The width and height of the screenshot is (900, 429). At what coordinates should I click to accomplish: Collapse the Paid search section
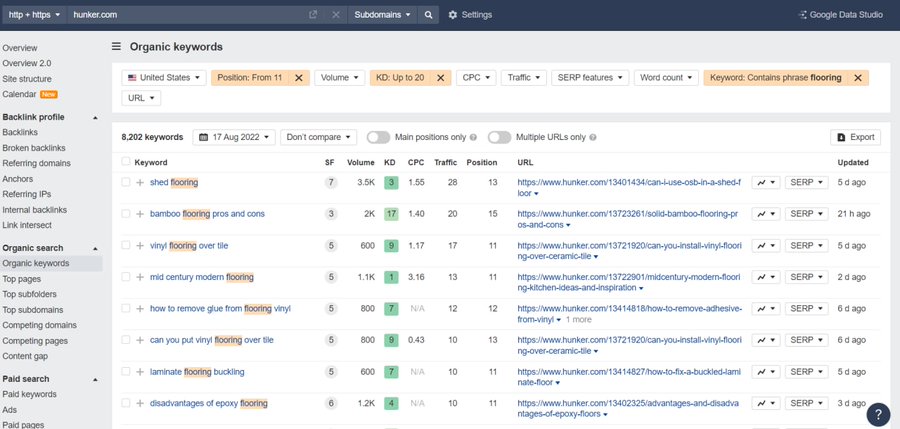pos(95,380)
